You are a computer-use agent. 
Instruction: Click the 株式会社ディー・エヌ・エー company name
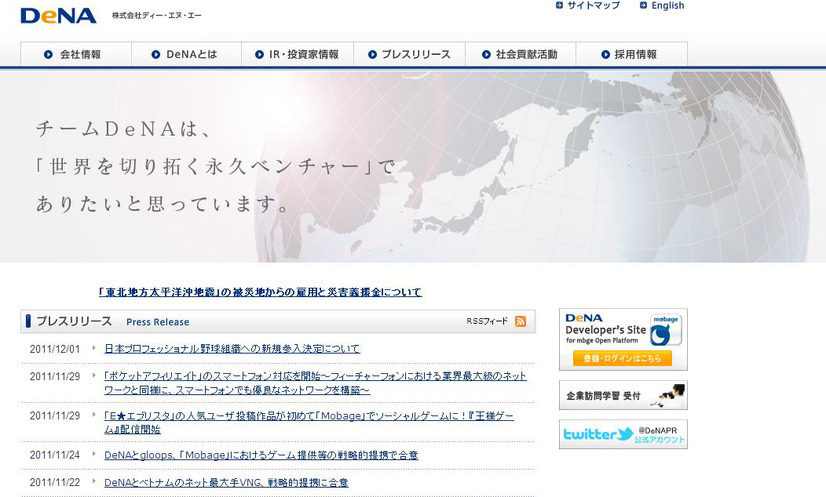point(156,16)
